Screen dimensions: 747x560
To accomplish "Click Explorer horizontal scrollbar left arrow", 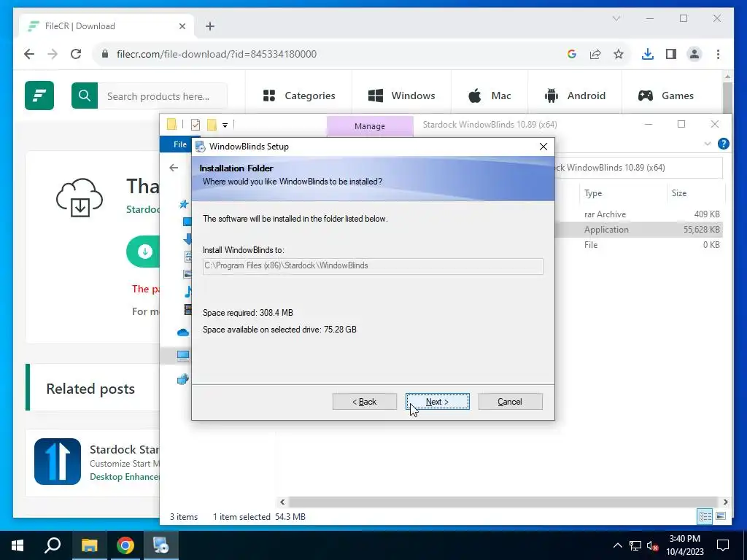I will tap(282, 502).
